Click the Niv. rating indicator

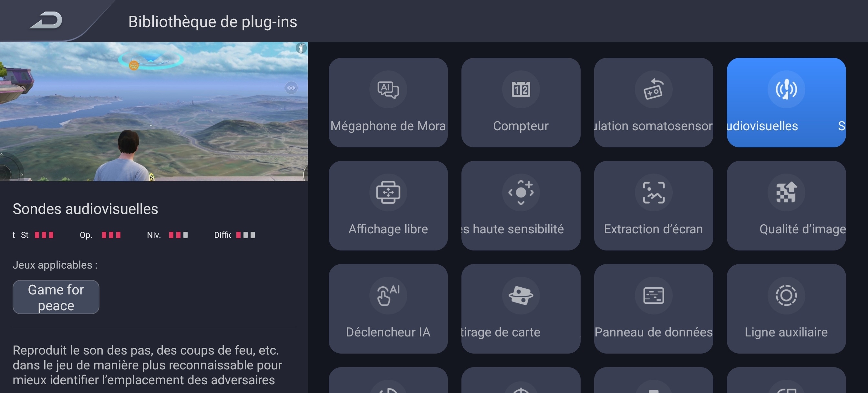click(168, 235)
